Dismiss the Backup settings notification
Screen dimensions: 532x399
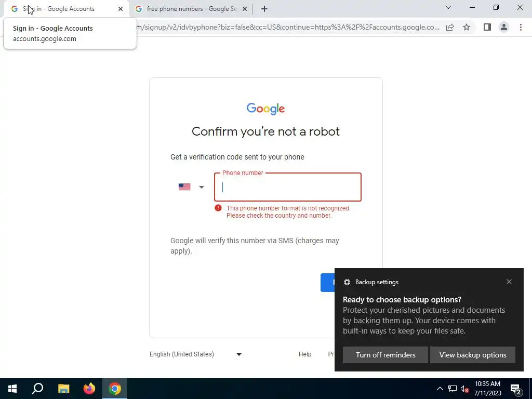tap(509, 282)
